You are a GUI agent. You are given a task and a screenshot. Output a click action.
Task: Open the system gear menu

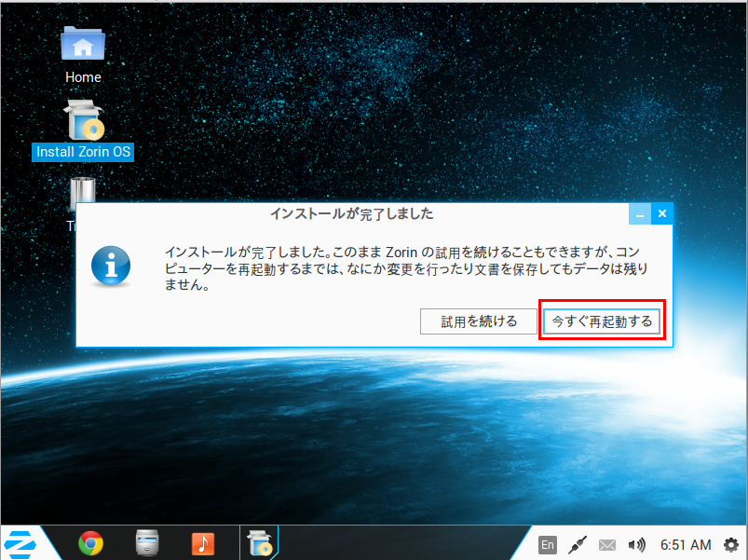730,544
